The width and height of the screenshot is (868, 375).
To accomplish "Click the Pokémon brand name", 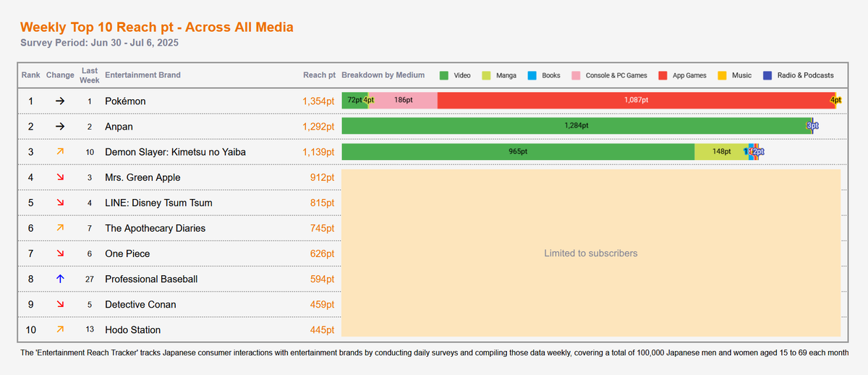I will pos(125,101).
